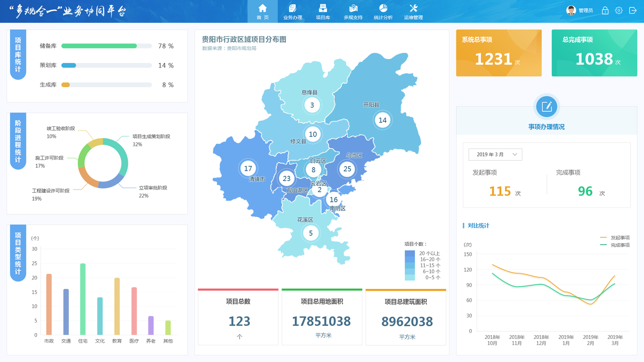Screen dimensions: 644x362
Task: Click the 花溪区 marker showing 5
Action: point(311,233)
